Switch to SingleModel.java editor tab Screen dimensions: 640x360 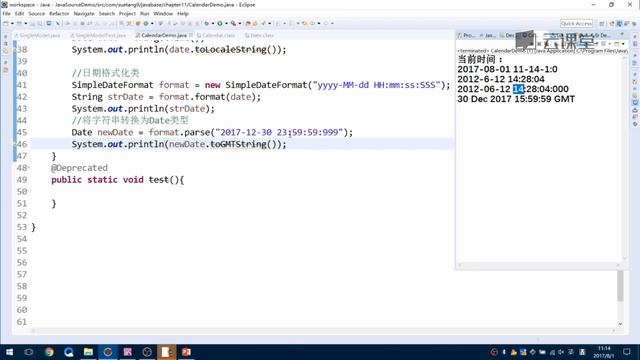(37, 36)
